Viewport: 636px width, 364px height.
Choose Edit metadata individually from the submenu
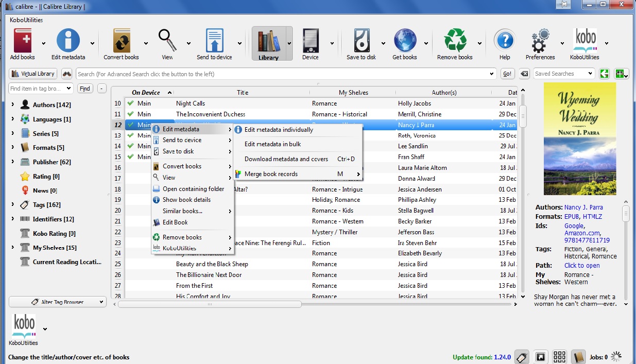tap(279, 130)
